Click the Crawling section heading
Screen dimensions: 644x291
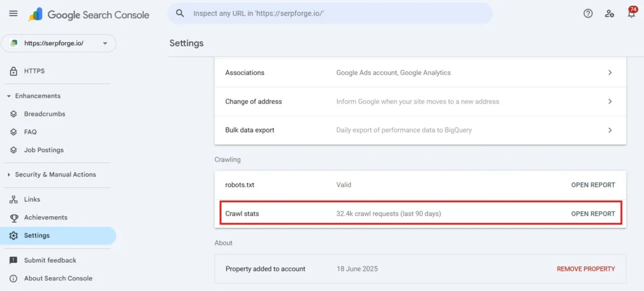pyautogui.click(x=228, y=160)
